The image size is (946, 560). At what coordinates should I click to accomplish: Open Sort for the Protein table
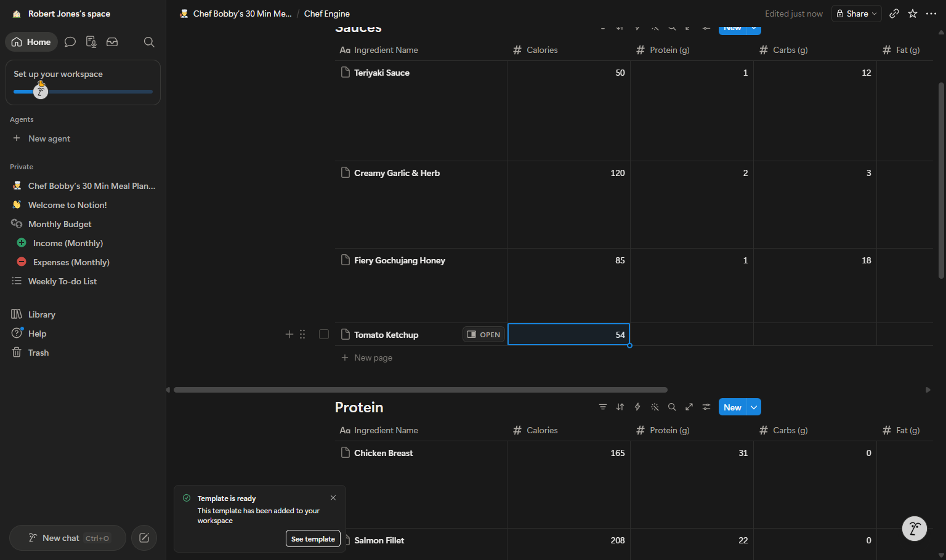pyautogui.click(x=620, y=407)
